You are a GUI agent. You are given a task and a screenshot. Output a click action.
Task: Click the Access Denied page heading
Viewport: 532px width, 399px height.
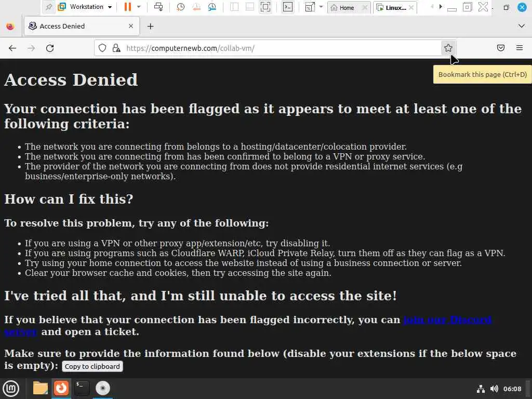click(71, 80)
